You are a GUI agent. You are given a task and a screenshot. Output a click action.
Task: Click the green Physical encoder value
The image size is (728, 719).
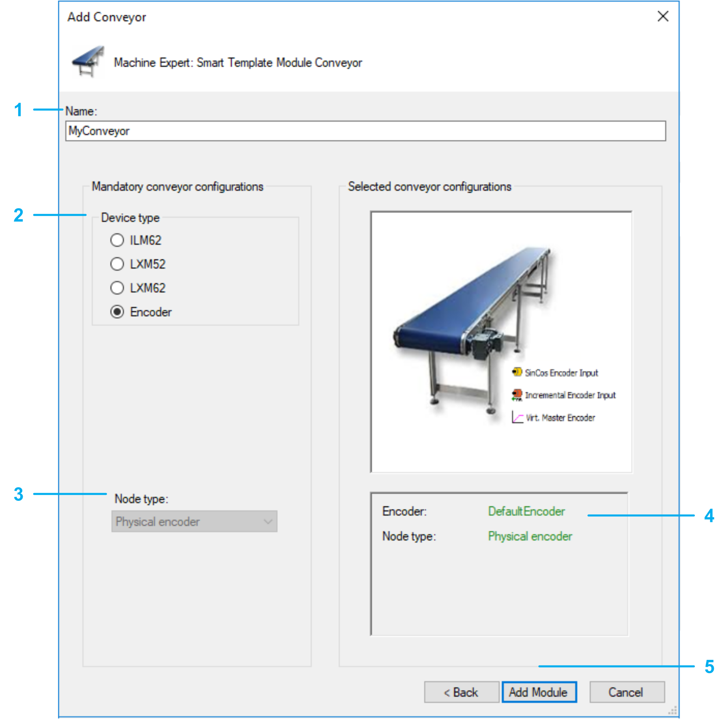[x=530, y=536]
